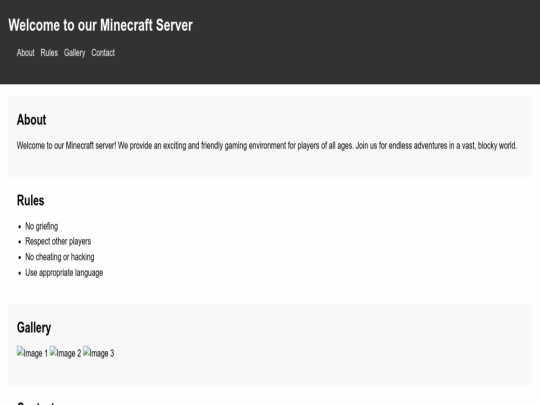Click the bullet before No griefing
Screen dimensions: 540x405
click(20, 227)
